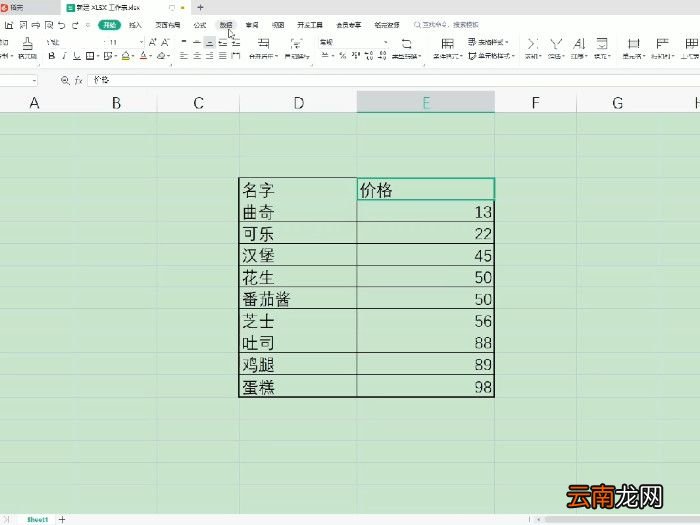
Task: Switch to the green Home (开始) tab
Action: [x=110, y=25]
